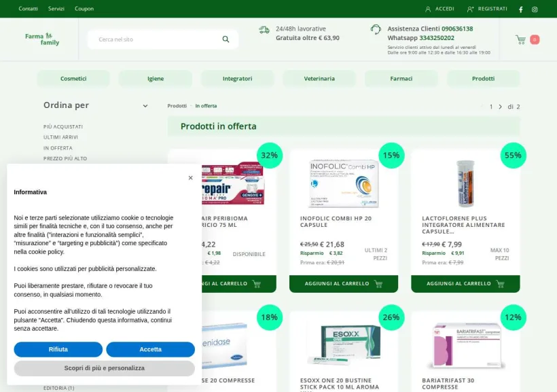Image resolution: width=557 pixels, height=392 pixels.
Task: Close the Informativa cookie popup
Action: [190, 178]
